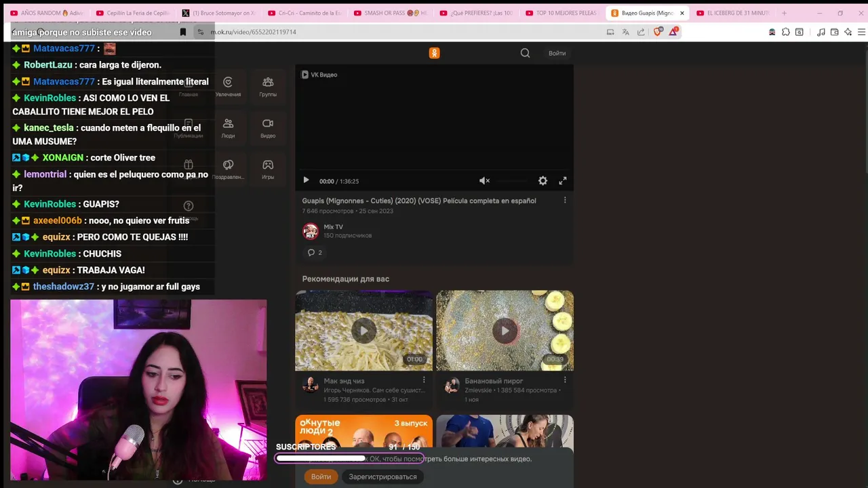The height and width of the screenshot is (488, 868).
Task: Play the Guapis video
Action: 306,180
